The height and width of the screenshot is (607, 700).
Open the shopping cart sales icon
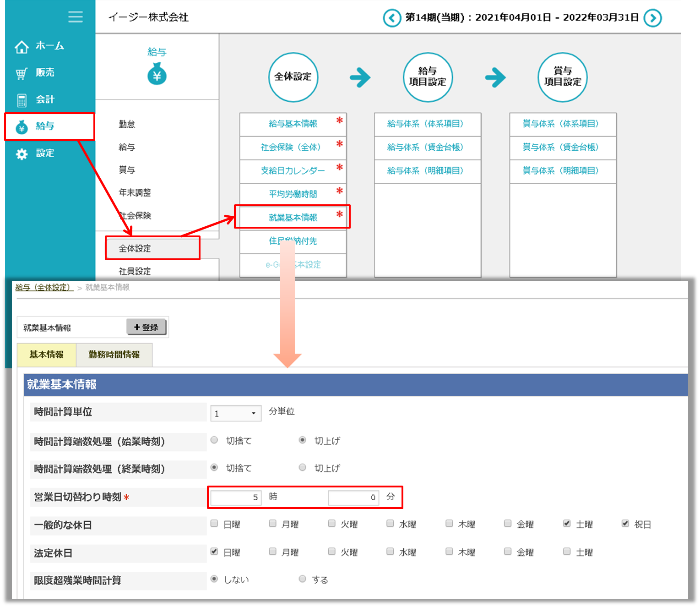pyautogui.click(x=22, y=73)
